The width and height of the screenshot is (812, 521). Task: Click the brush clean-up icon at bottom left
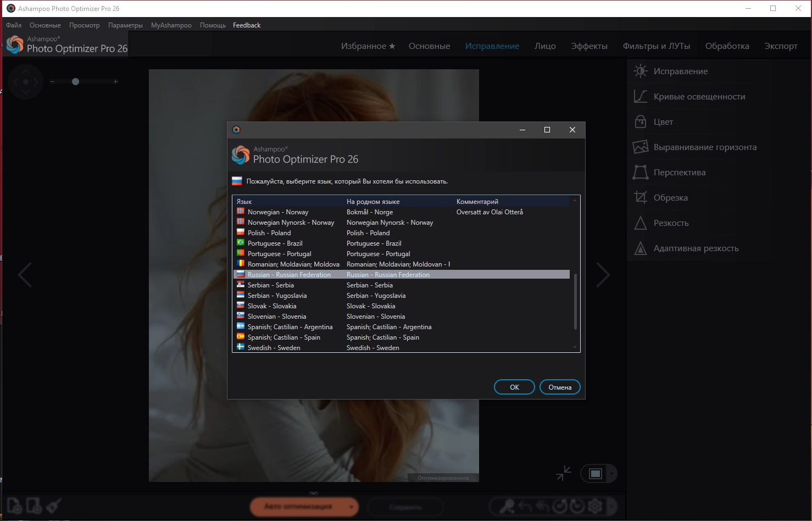[x=53, y=506]
